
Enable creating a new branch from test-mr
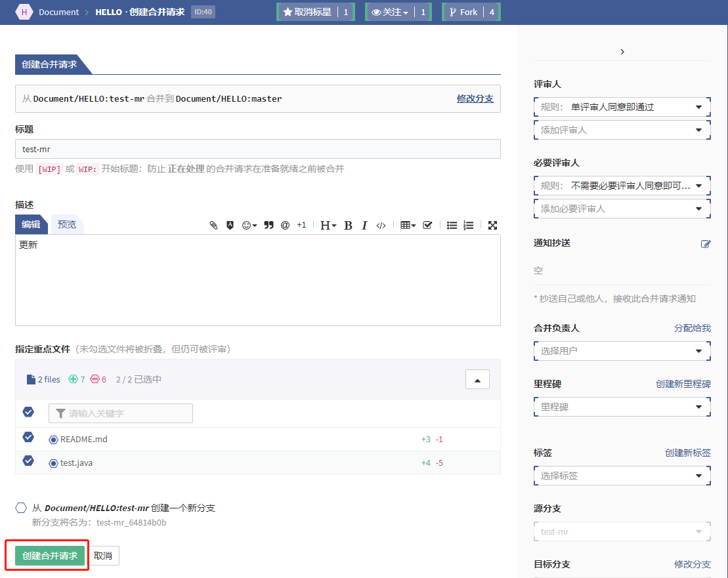pyautogui.click(x=21, y=508)
